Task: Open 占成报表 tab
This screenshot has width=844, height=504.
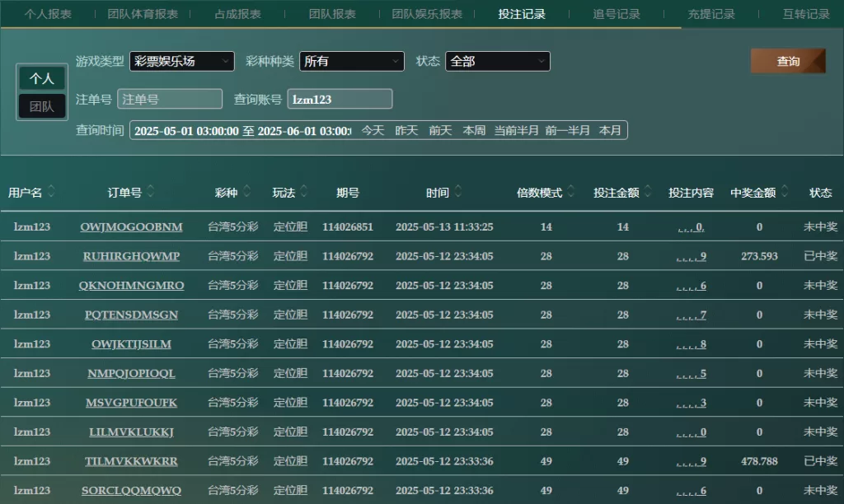Action: (x=237, y=14)
